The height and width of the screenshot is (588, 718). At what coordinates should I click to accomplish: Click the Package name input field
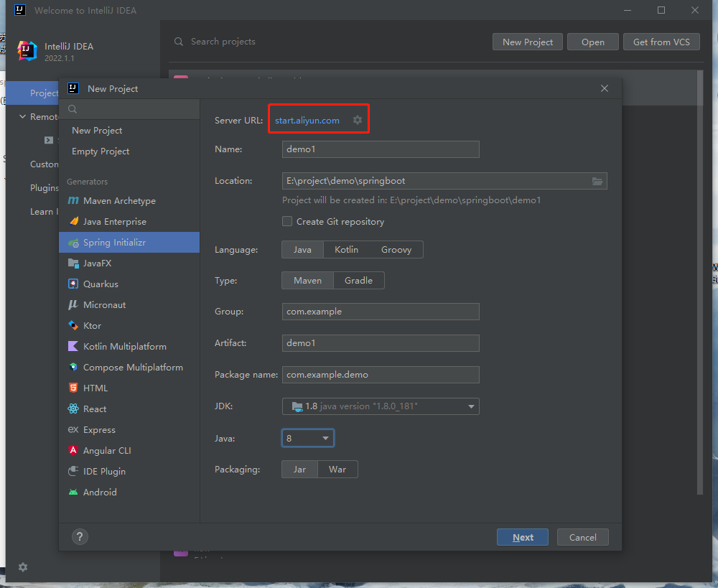pyautogui.click(x=381, y=375)
